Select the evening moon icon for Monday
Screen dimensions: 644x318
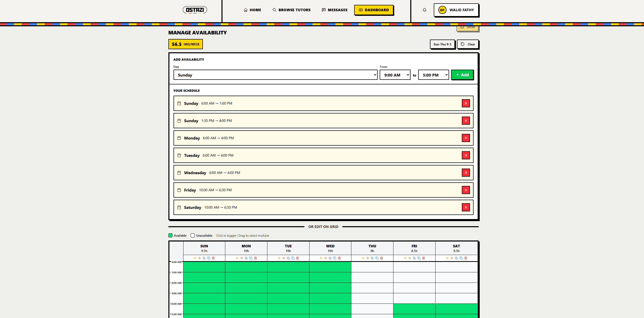(246, 258)
